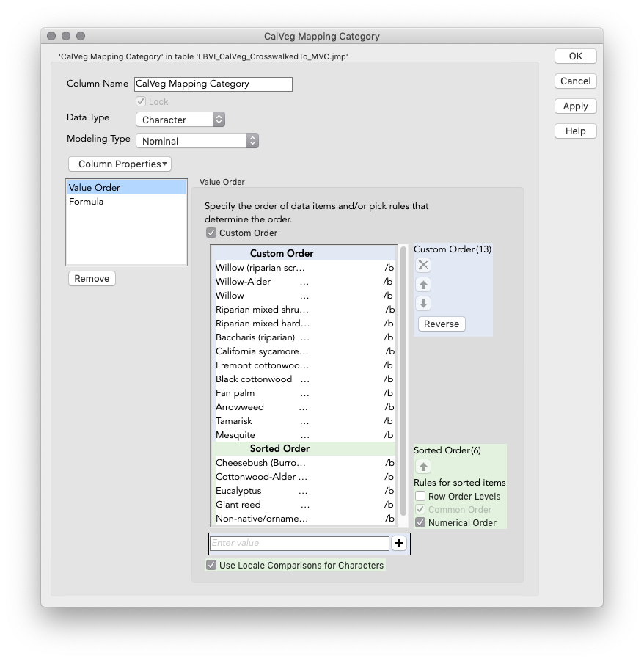This screenshot has width=644, height=661.
Task: Select the 'Riparian mixed hard…' item
Action: point(304,324)
